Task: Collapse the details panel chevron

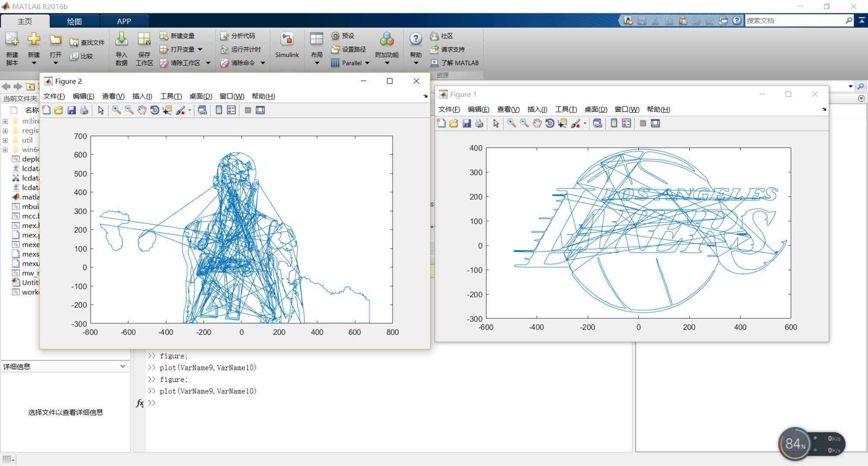Action: coord(122,366)
